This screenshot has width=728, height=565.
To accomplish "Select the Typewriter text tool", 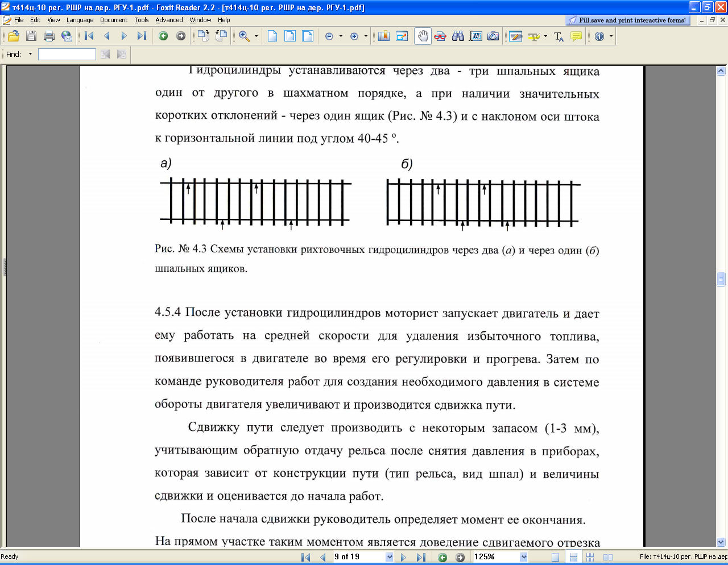I will coord(559,37).
